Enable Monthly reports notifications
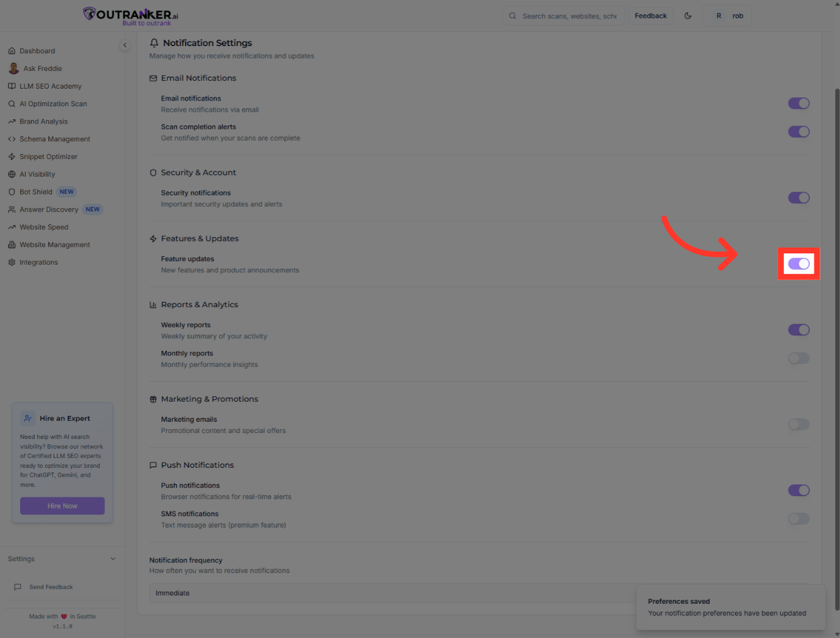Image resolution: width=840 pixels, height=638 pixels. (799, 358)
